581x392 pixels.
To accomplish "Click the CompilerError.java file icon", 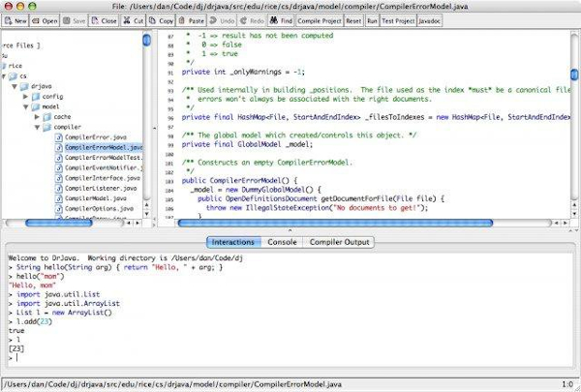I will click(x=58, y=137).
